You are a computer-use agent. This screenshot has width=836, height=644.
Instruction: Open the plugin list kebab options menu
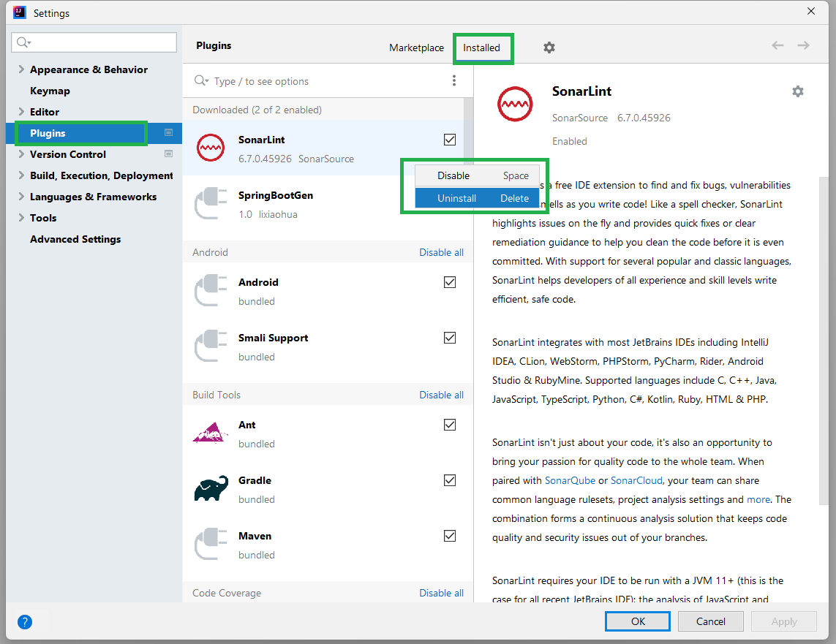coord(453,80)
